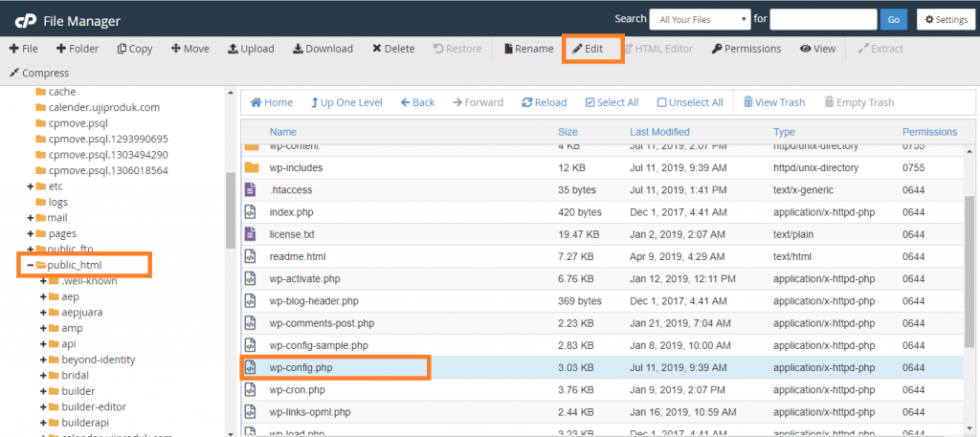The image size is (980, 437).
Task: Click the Back navigation button
Action: 417,102
